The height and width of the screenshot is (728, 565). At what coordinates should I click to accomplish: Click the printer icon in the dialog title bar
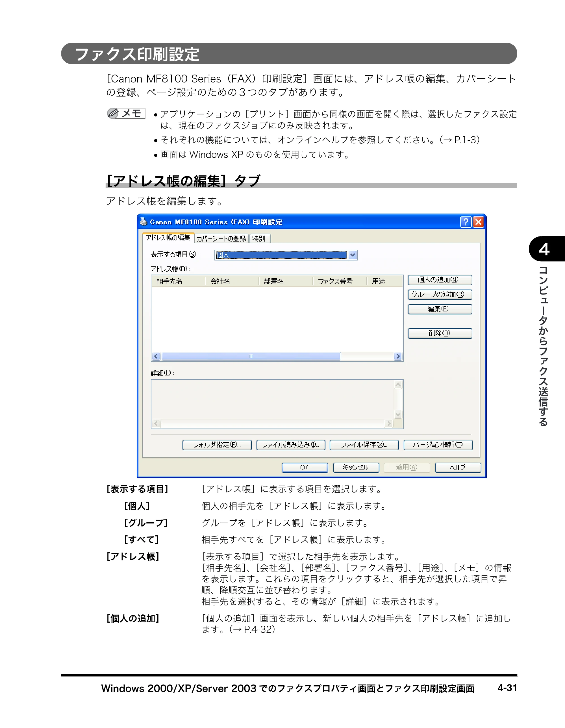pos(143,222)
